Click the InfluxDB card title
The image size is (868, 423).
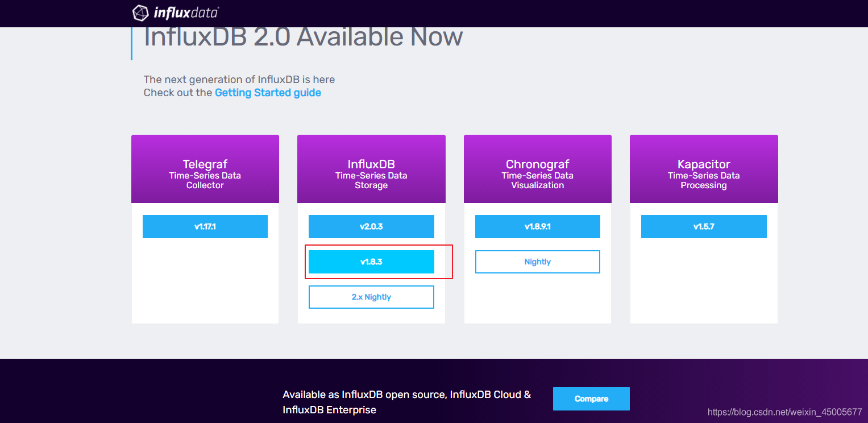pos(371,164)
